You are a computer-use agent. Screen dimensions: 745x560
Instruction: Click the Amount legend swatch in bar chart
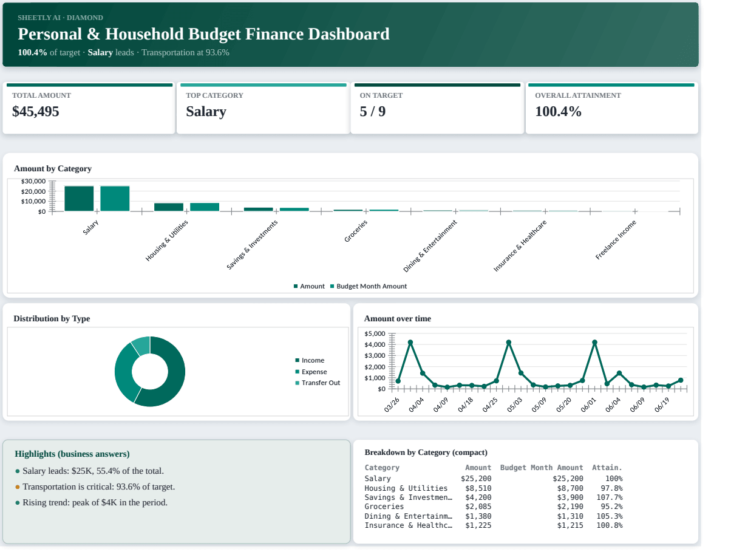tap(296, 286)
